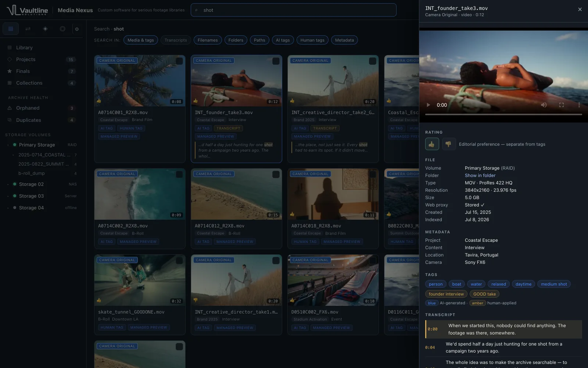Toggle the Metadata search filter
The image size is (588, 368).
coord(344,40)
